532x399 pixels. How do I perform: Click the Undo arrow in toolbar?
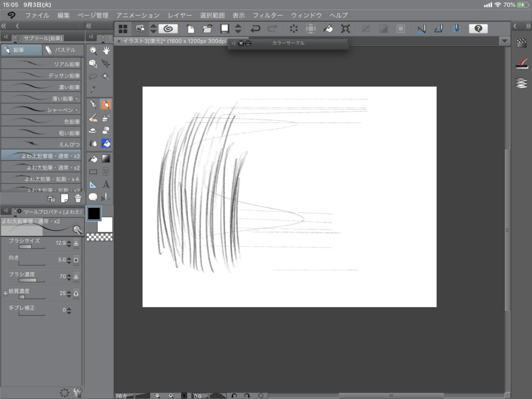click(255, 28)
